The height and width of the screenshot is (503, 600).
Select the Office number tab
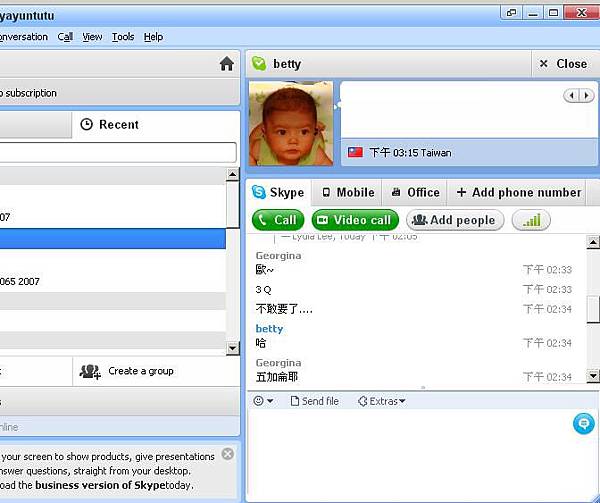pos(415,192)
